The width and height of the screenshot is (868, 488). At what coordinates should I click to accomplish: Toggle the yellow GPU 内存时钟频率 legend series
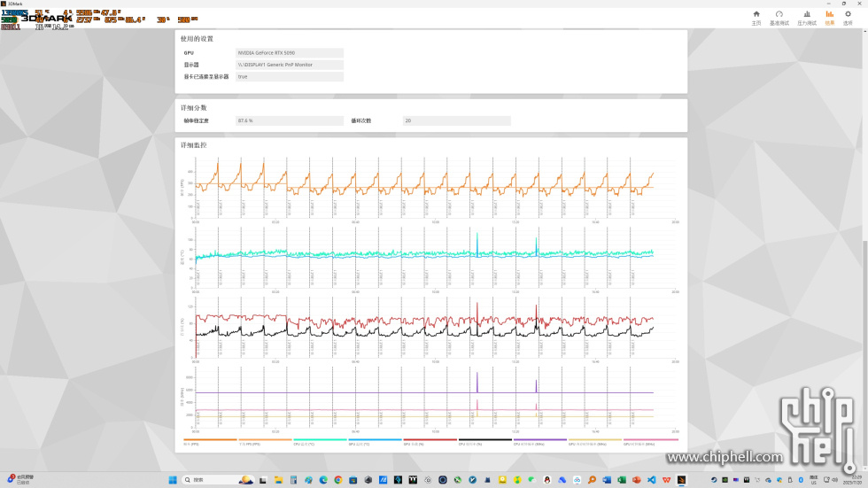pos(595,442)
